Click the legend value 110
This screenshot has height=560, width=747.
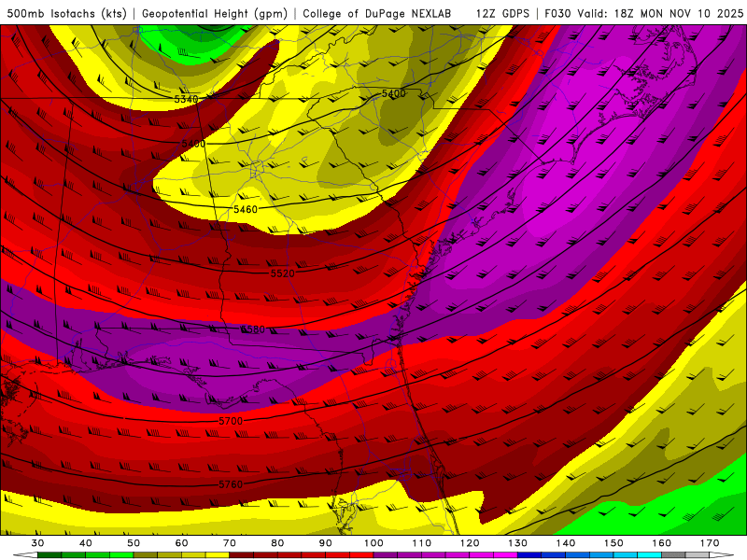pos(422,543)
